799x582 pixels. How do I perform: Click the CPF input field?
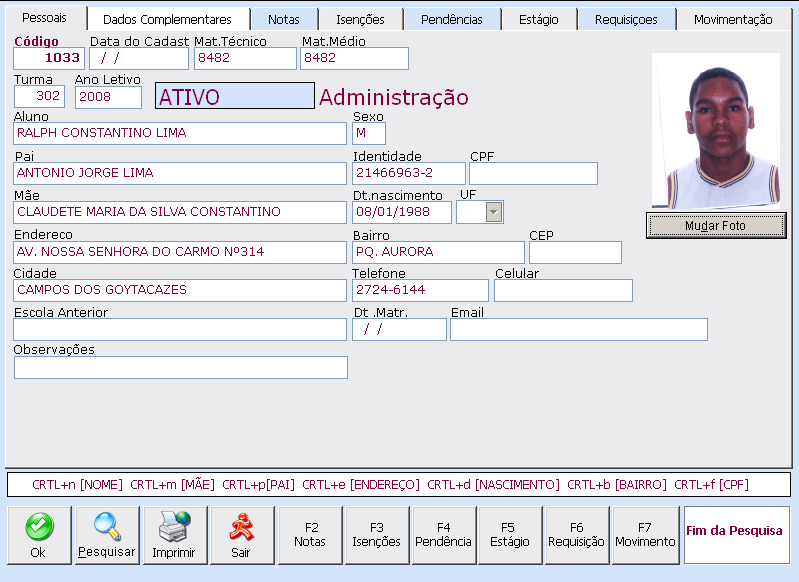(533, 174)
